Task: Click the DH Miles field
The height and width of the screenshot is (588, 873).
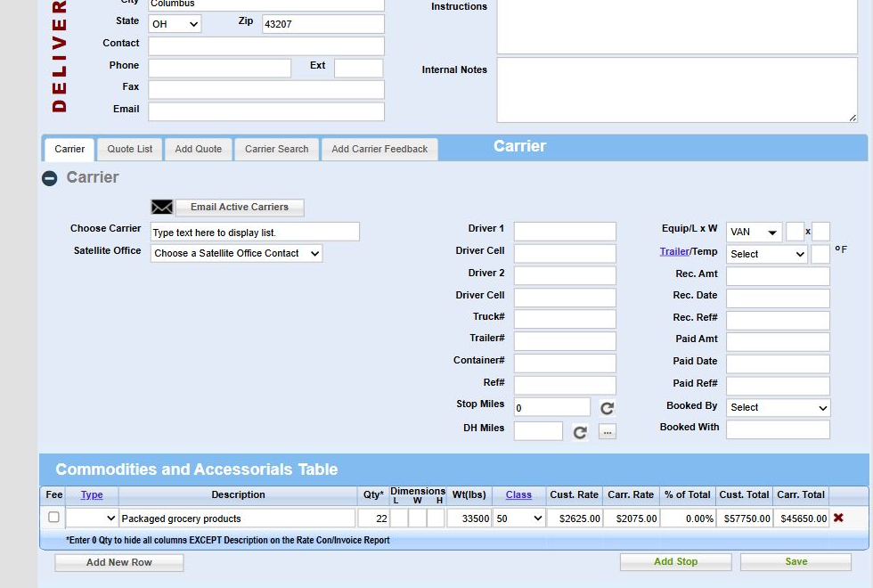Action: [538, 431]
